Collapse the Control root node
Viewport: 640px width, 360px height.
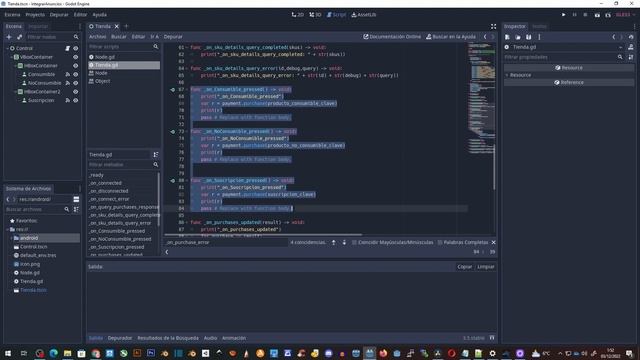[7, 48]
